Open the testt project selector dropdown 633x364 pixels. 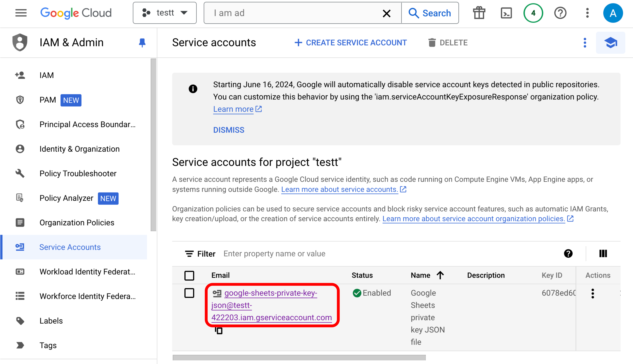tap(164, 13)
